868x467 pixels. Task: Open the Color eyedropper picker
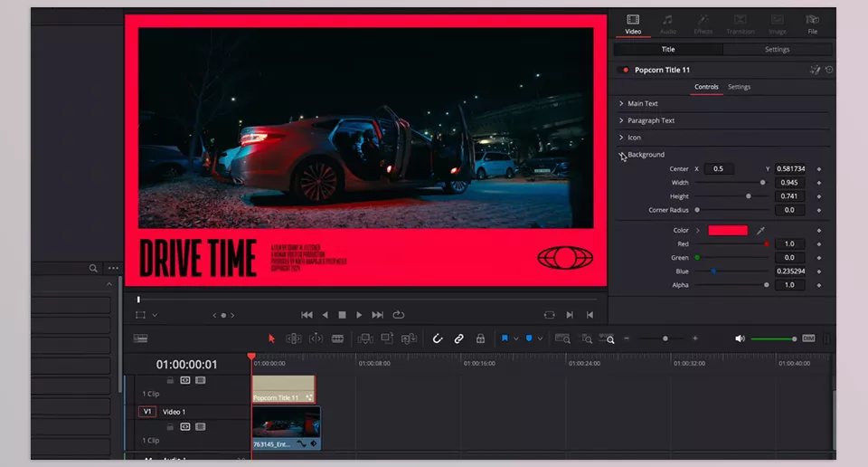click(760, 231)
